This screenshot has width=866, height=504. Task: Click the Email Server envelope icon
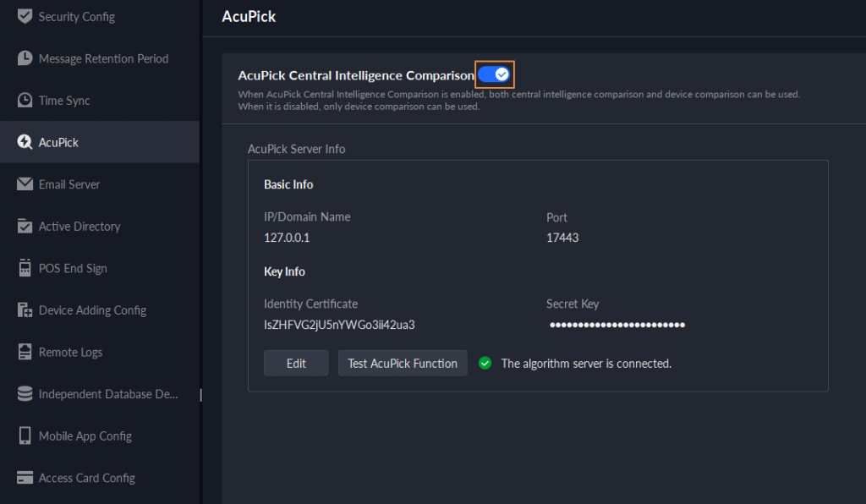[25, 184]
